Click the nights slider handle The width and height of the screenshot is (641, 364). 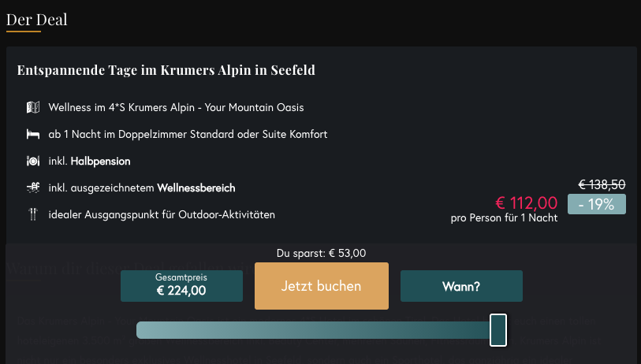[x=498, y=330]
